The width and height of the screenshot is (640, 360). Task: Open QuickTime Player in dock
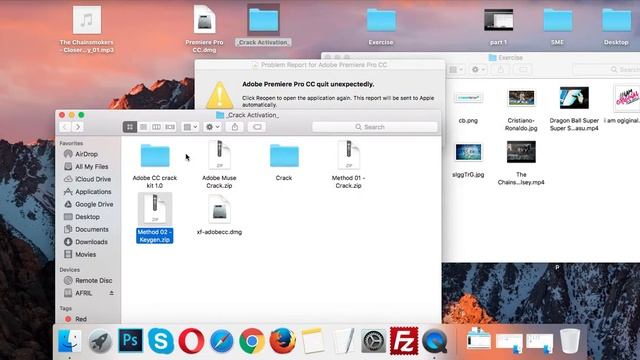pos(435,340)
